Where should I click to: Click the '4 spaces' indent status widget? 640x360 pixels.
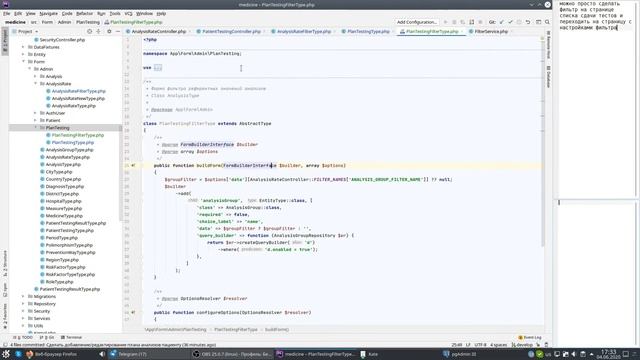click(498, 345)
